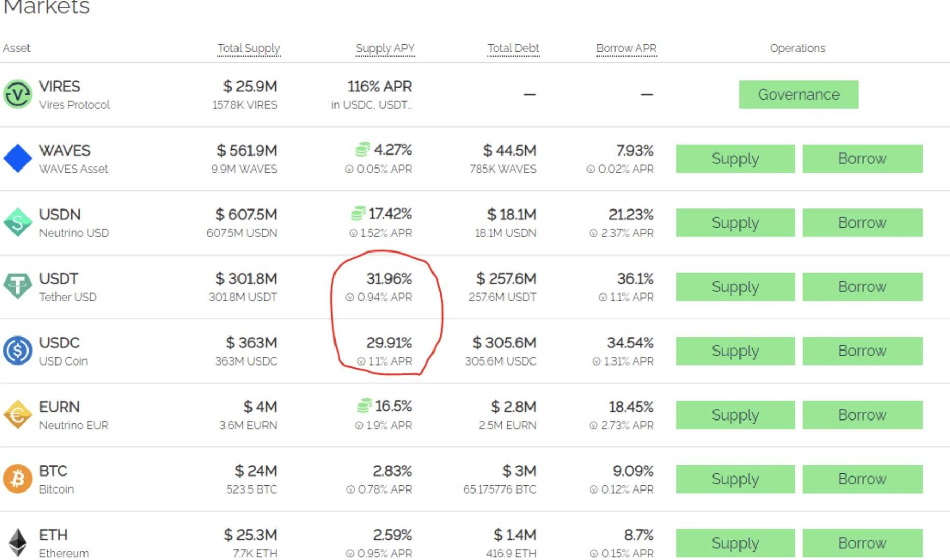Click the $ 257.6M USDT total debt

pos(506,279)
